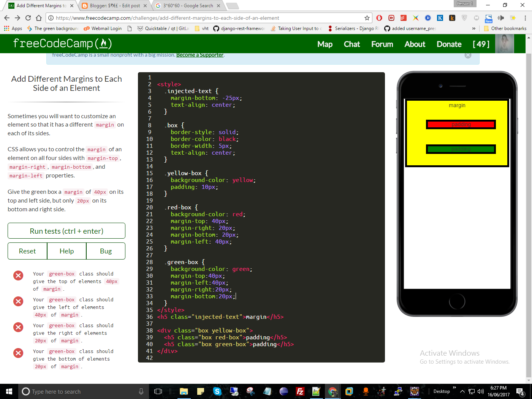
Task: Open FileZilla from the taskbar
Action: click(x=300, y=391)
